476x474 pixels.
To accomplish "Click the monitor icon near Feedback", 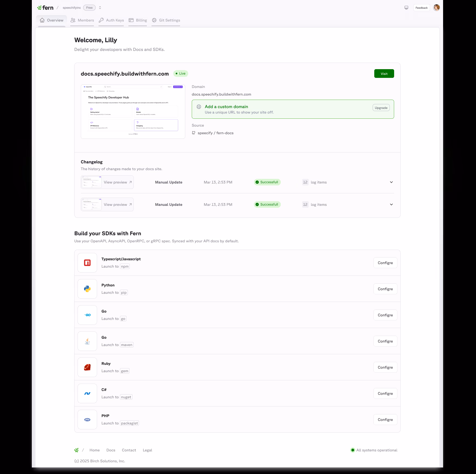I will coord(406,8).
